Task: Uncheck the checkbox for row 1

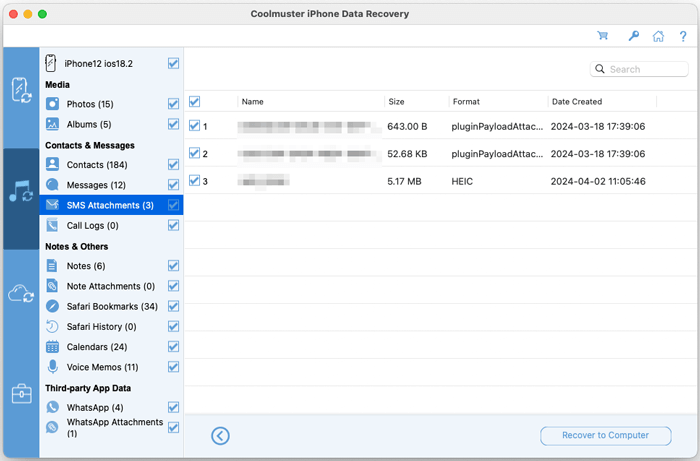Action: tap(194, 126)
